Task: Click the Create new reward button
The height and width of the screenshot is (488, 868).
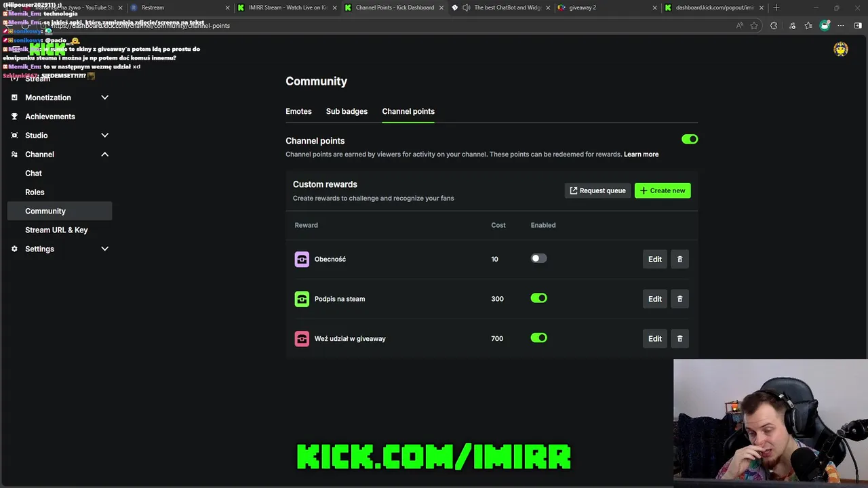Action: [x=663, y=190]
